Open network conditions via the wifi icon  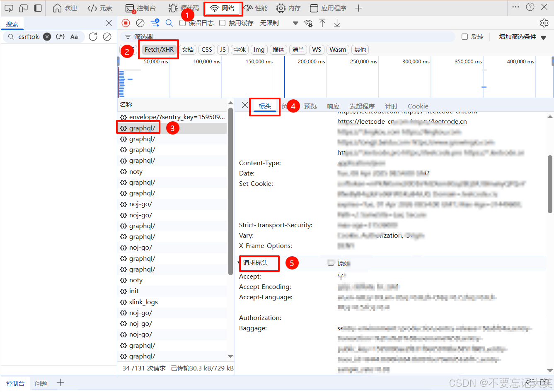308,23
